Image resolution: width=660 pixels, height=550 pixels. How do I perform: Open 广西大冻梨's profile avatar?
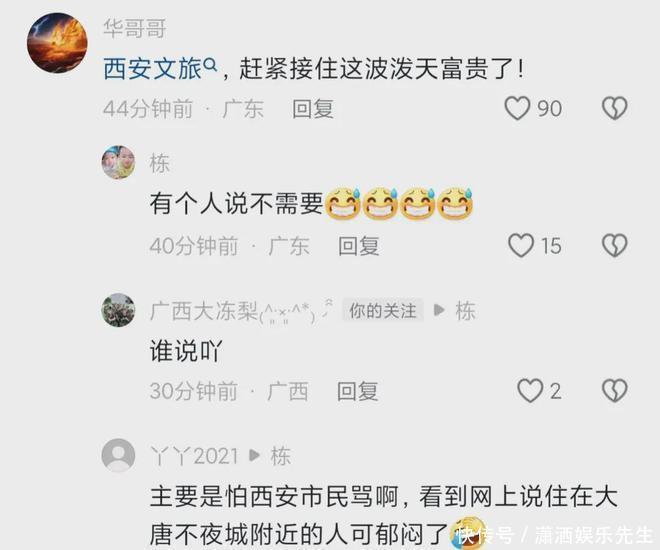(x=118, y=310)
